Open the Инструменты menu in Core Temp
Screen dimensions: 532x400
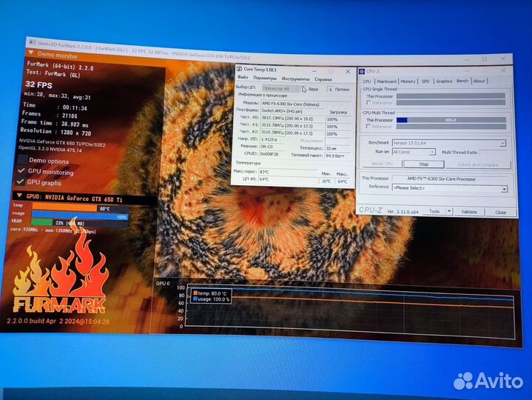tap(295, 79)
